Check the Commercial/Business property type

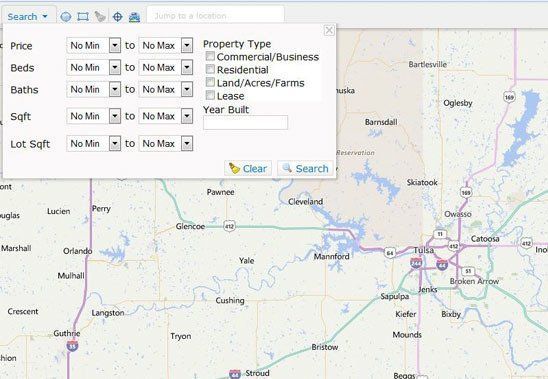(x=210, y=56)
